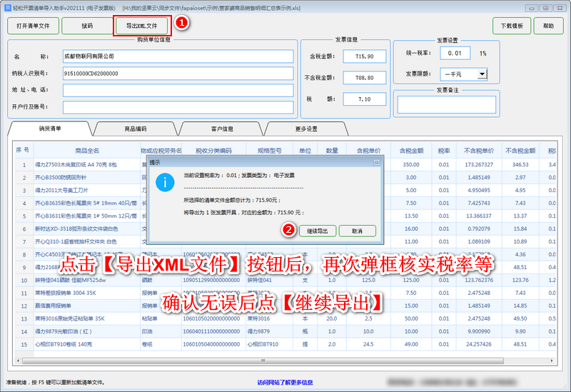Click the 123.762376 unit price cell

coord(479,280)
